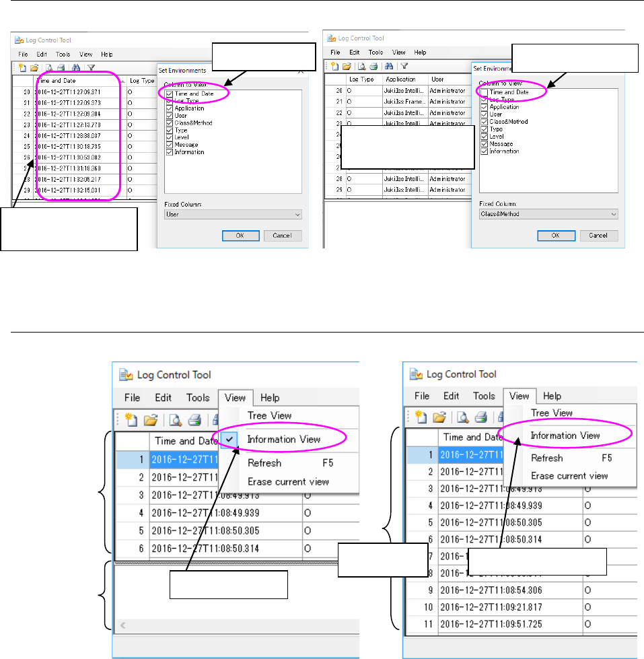Image resolution: width=644 pixels, height=659 pixels.
Task: Click the Administrator cell in row 29
Action: [449, 190]
